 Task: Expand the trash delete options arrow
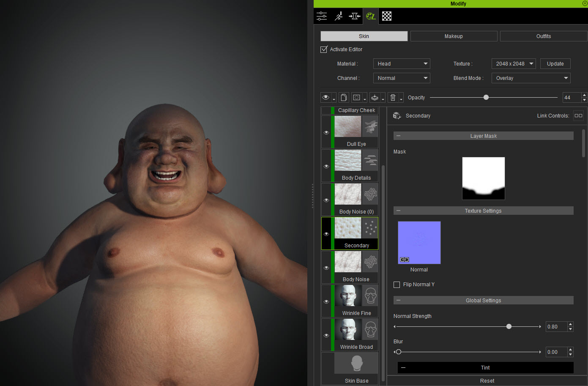[x=401, y=98]
